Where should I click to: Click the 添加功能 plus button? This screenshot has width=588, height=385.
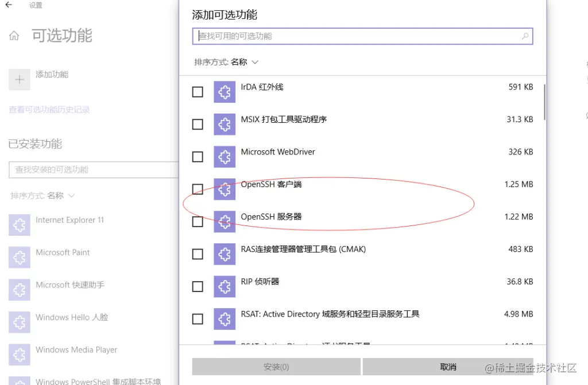[19, 79]
